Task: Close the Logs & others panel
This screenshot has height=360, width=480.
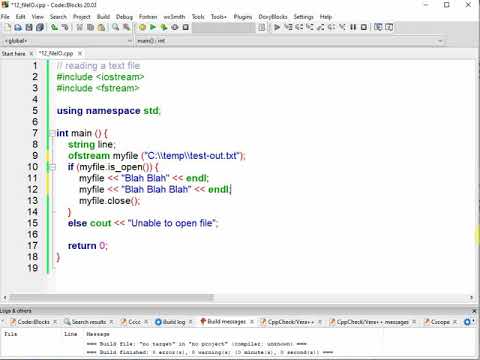Action: click(x=474, y=311)
